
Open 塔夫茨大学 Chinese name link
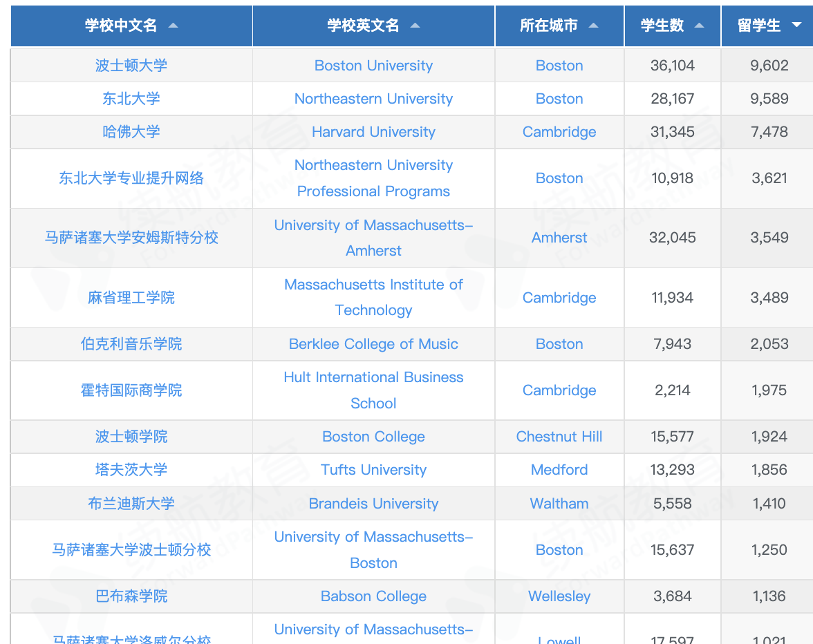[x=131, y=470]
